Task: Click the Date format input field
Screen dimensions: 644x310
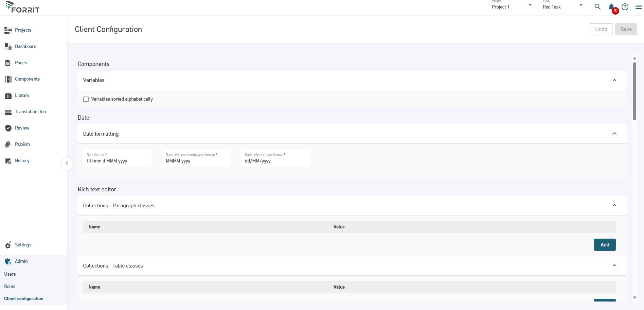Action: (x=117, y=161)
